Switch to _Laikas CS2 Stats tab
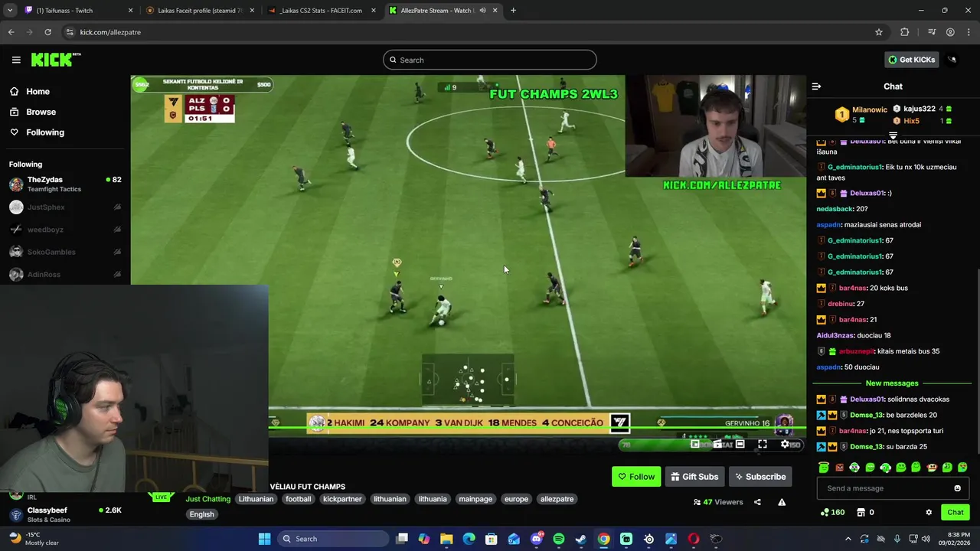The width and height of the screenshot is (980, 551). click(x=320, y=11)
